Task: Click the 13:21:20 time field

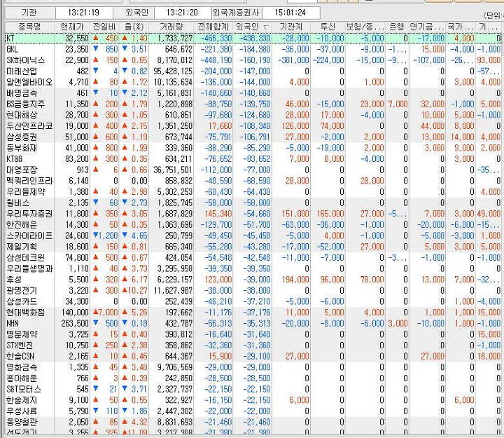Action: pos(182,13)
